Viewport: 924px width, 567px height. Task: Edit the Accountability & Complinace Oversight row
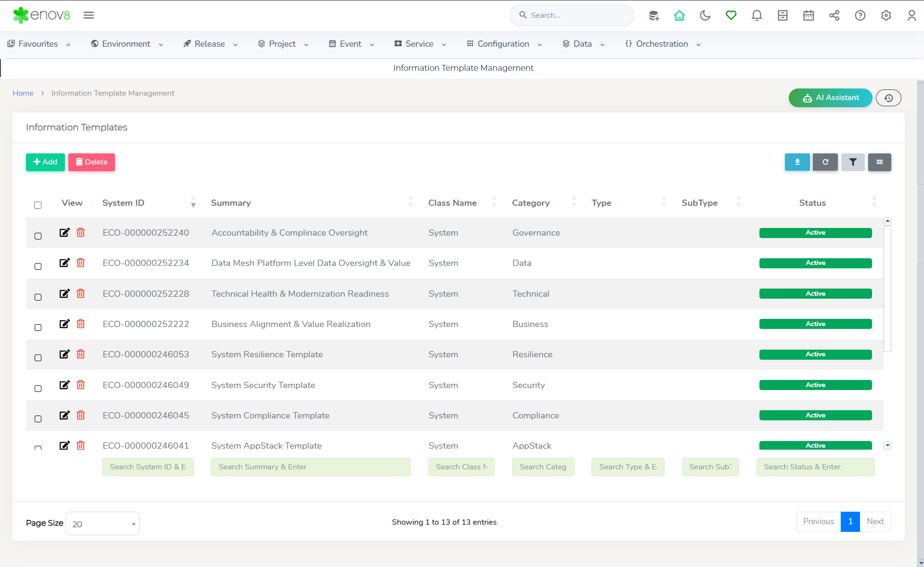click(x=64, y=233)
